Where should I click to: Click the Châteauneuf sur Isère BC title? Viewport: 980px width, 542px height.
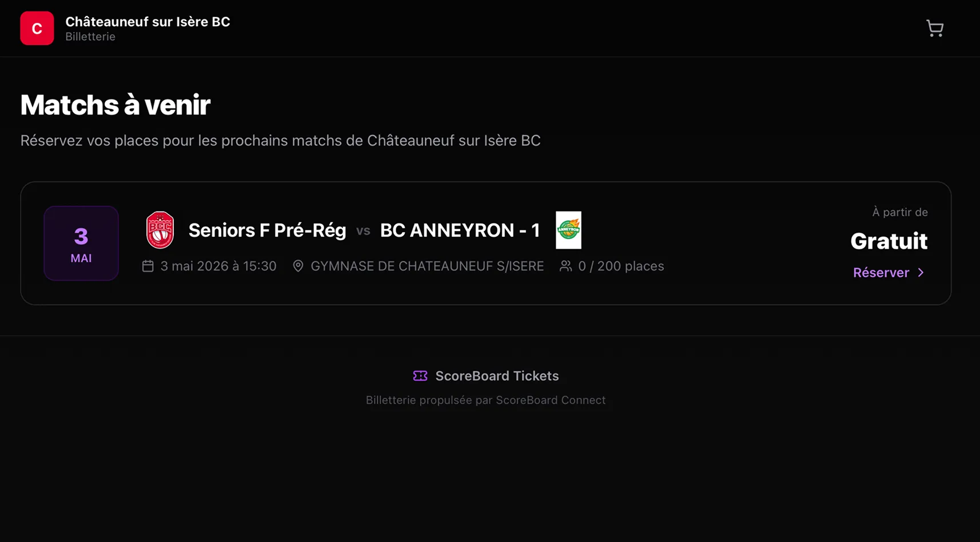coord(148,22)
